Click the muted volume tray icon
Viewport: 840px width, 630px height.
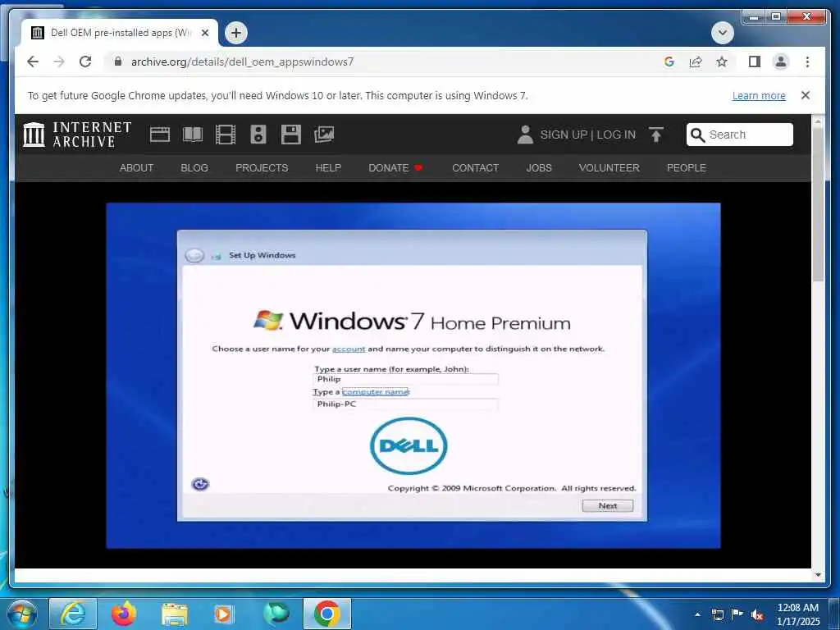[x=757, y=614]
